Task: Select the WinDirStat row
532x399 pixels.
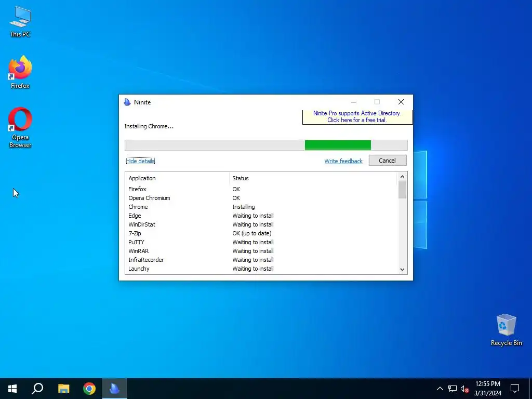Action: (261, 224)
